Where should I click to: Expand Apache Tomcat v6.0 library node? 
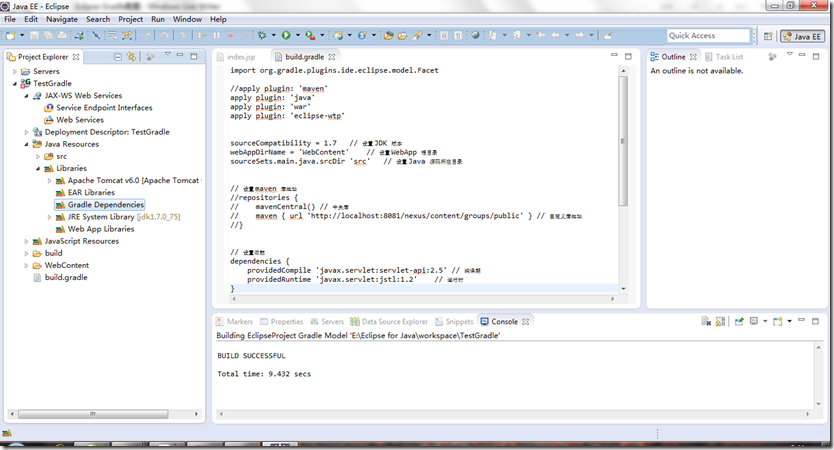(x=50, y=181)
